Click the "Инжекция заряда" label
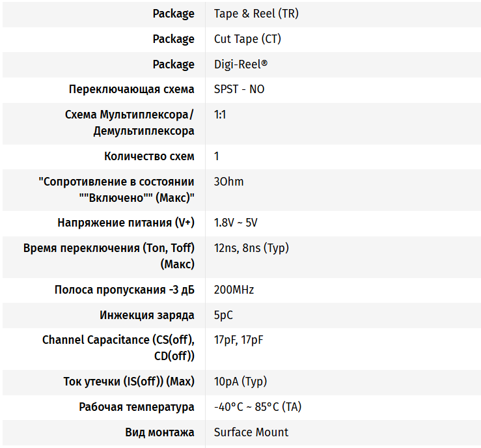The width and height of the screenshot is (481, 448). pos(146,315)
